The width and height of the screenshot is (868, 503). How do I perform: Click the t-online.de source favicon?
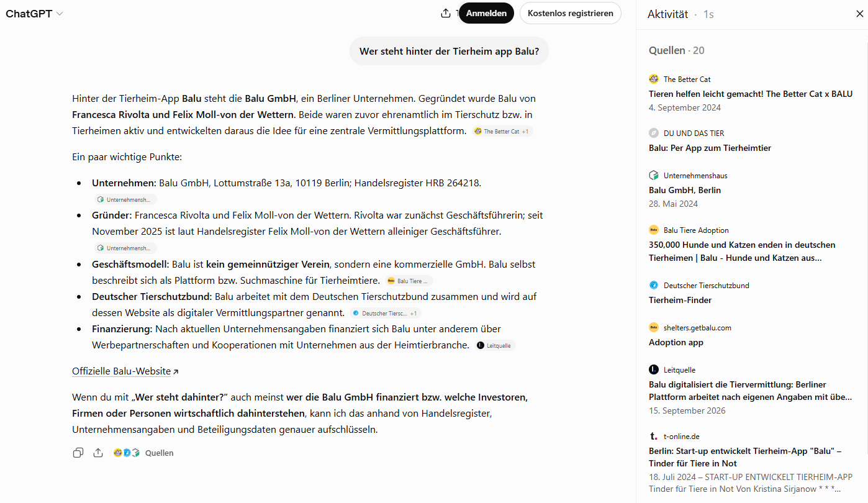(x=654, y=436)
